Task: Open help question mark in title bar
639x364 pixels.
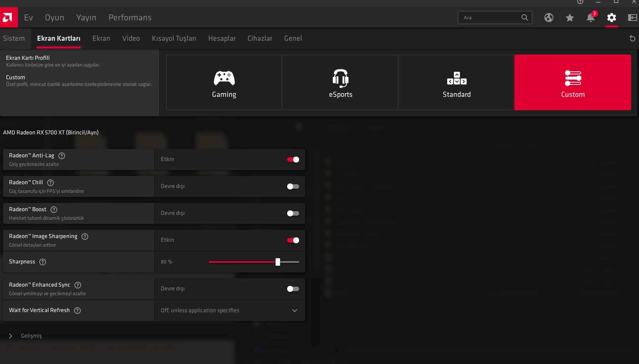Action: click(580, 2)
